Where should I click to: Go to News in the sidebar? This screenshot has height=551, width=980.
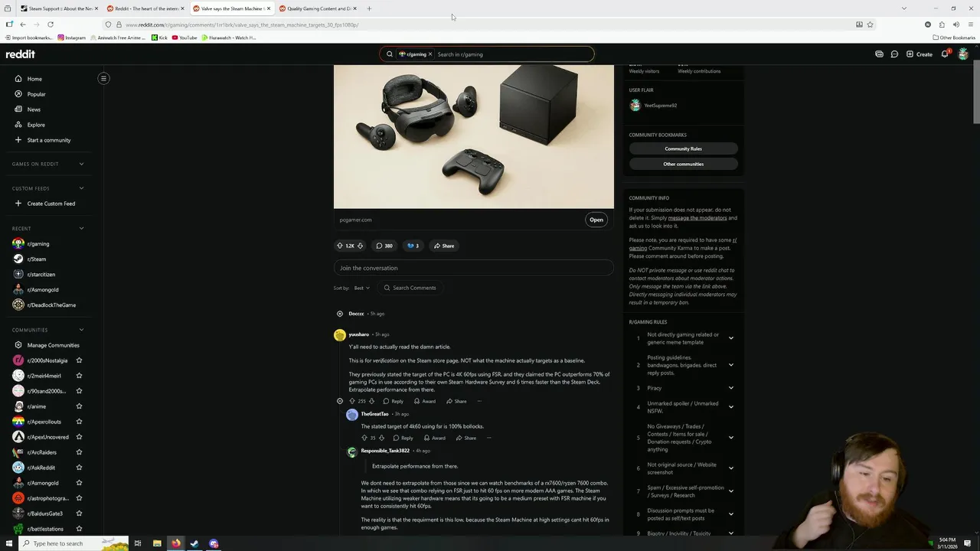click(34, 109)
